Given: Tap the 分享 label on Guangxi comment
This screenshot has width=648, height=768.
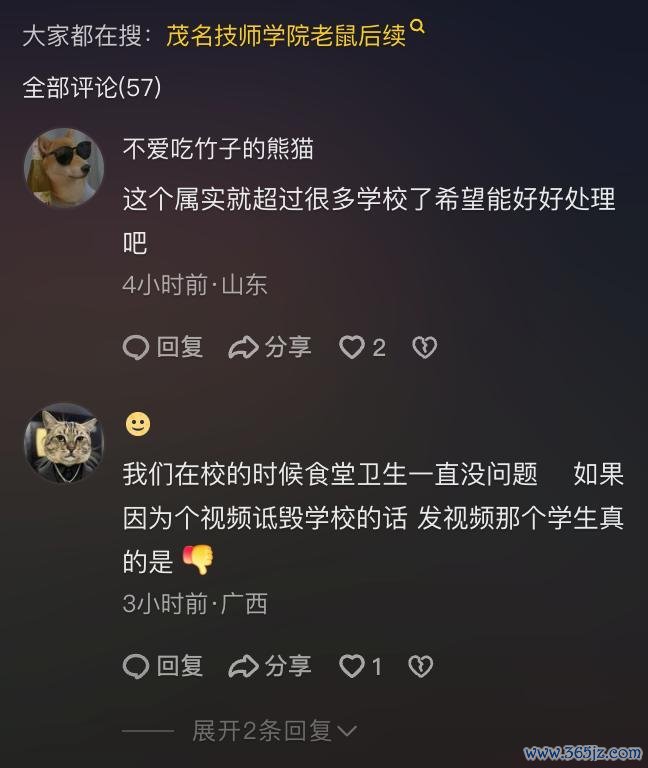Looking at the screenshot, I should click(288, 666).
